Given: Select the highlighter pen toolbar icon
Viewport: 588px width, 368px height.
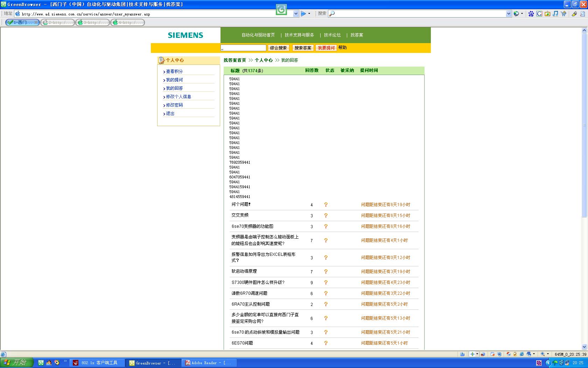Looking at the screenshot, I should 574,14.
